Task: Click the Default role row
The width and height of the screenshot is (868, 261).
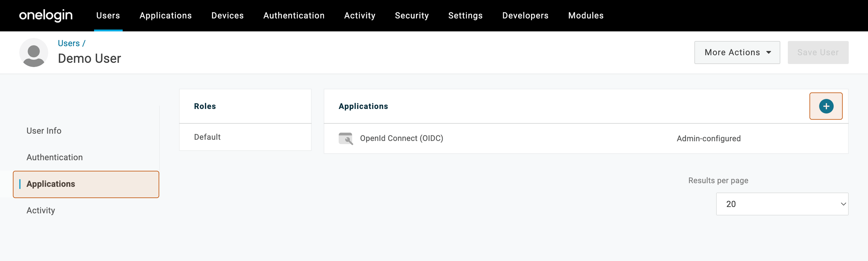Action: (x=245, y=137)
